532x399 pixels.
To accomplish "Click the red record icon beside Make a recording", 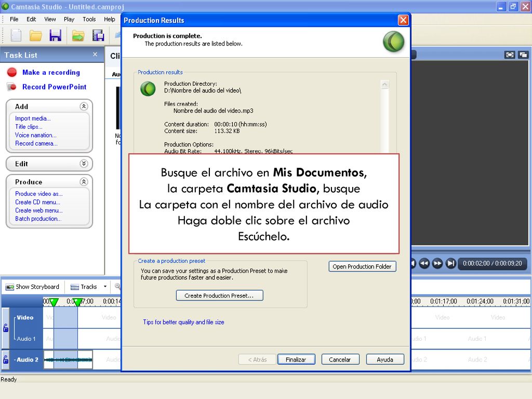I will point(12,72).
